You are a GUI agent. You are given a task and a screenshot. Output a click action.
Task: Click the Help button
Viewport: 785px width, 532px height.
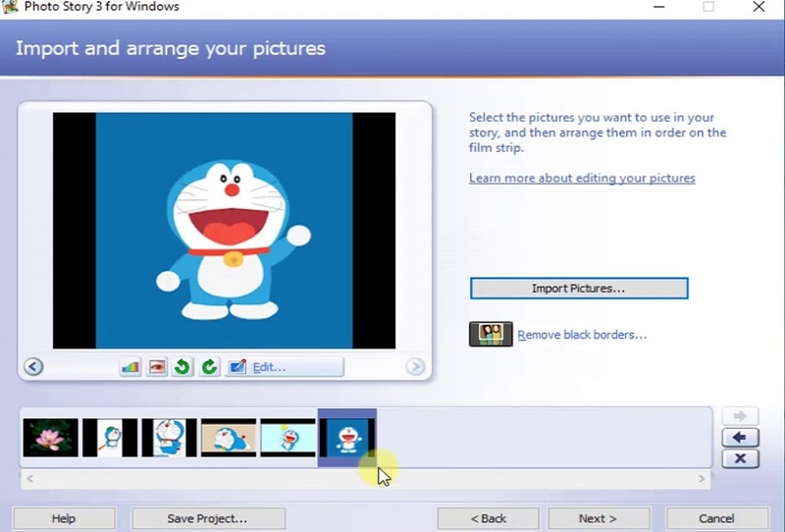click(x=64, y=518)
